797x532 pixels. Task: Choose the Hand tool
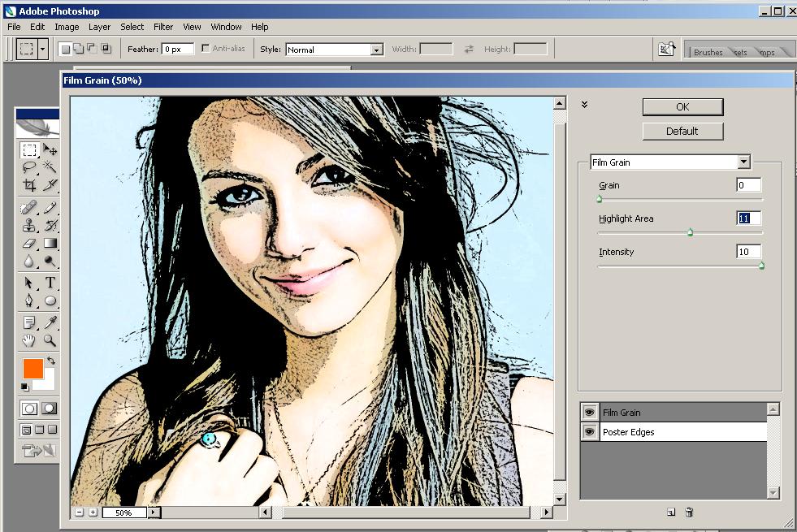tap(29, 340)
